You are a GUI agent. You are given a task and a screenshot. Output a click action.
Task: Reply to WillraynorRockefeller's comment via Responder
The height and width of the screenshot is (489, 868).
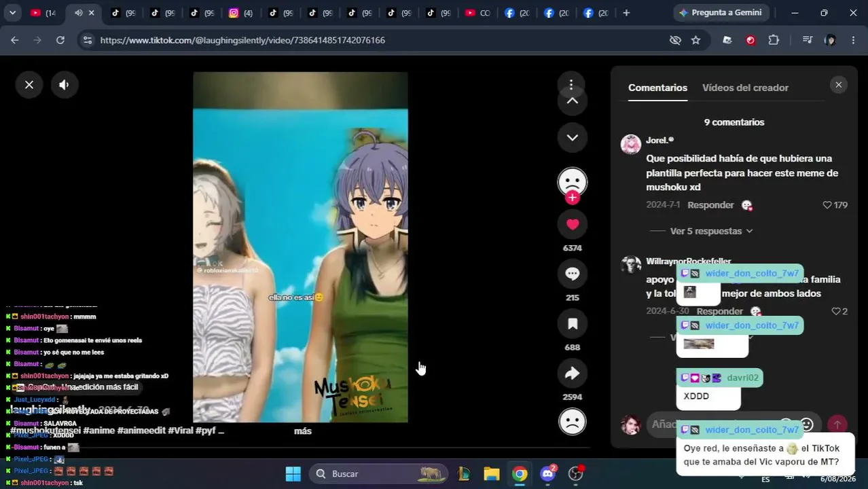(x=719, y=311)
